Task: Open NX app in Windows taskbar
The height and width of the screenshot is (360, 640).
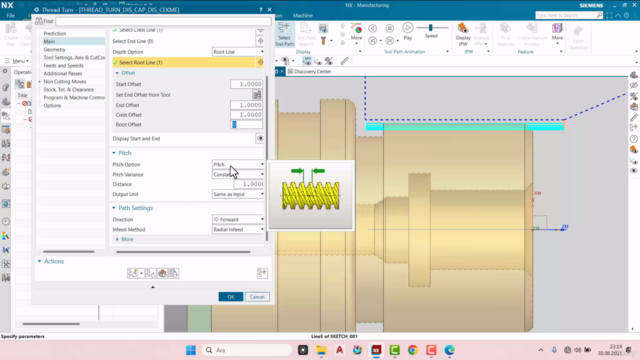Action: coord(376,350)
